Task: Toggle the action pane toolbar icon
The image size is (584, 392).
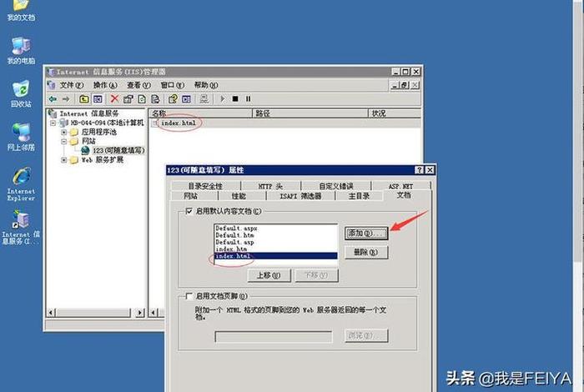Action: point(187,99)
